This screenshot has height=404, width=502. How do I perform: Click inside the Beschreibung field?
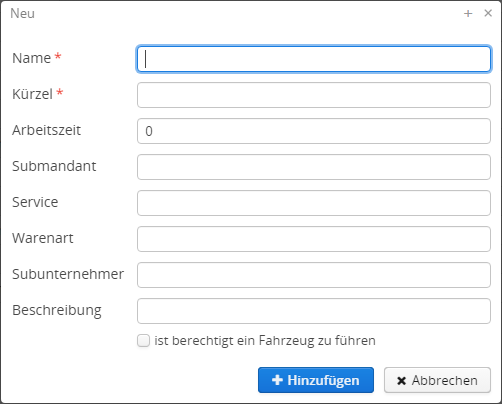[x=314, y=311]
